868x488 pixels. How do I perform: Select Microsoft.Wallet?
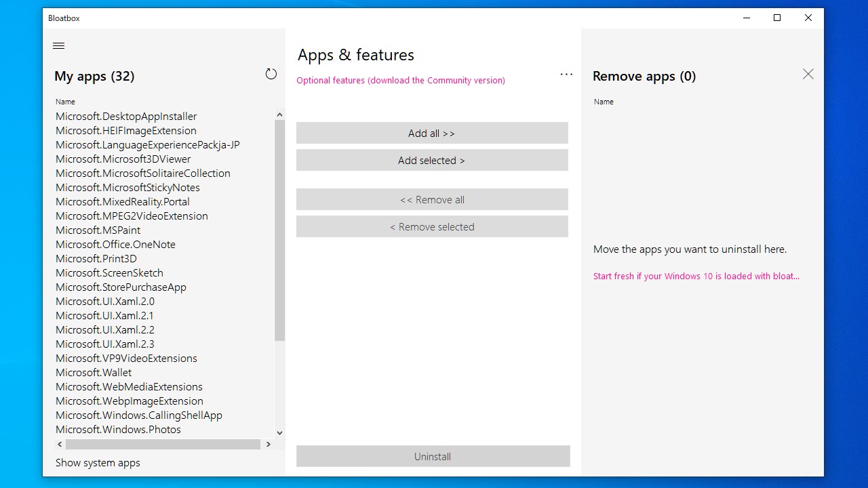pos(94,373)
